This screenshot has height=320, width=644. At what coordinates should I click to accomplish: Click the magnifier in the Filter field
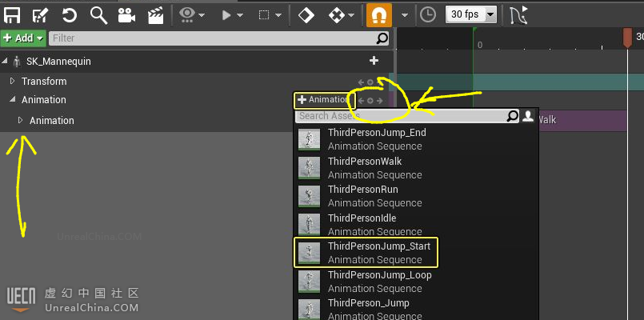[382, 38]
